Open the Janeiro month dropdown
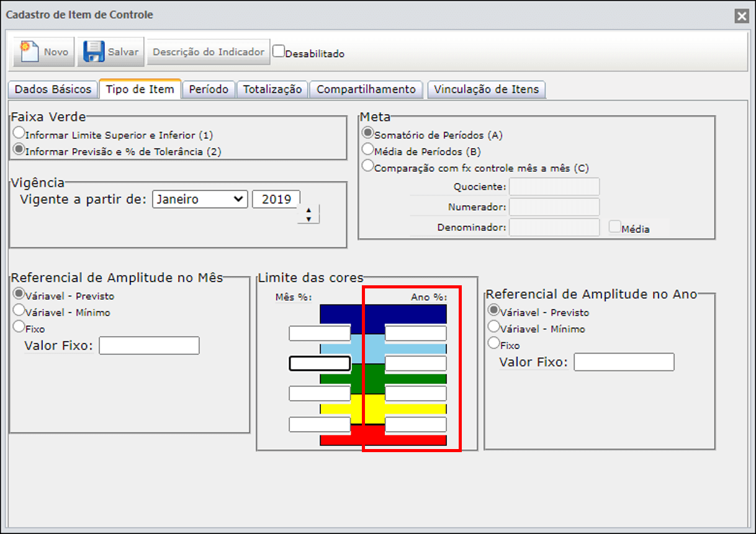 (200, 199)
